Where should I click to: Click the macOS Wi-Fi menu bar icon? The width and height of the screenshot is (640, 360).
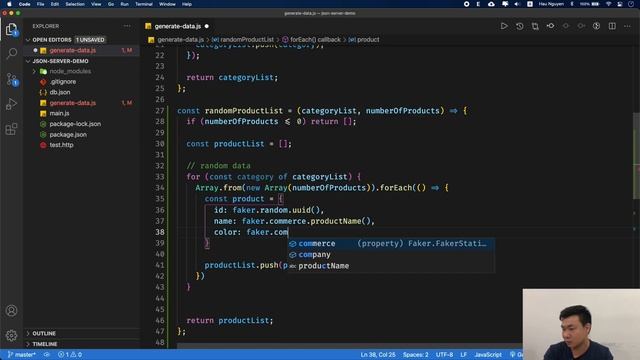tap(609, 4)
